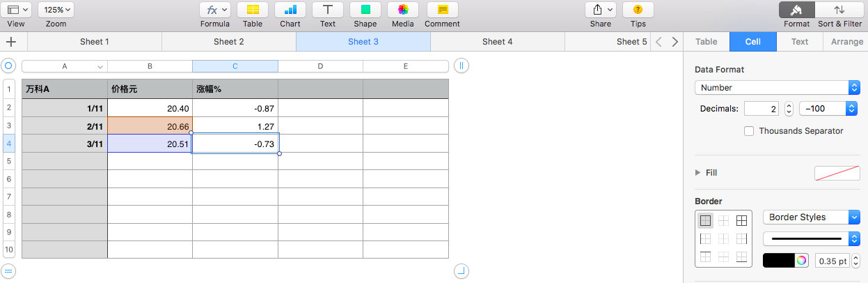Insert a Table from the toolbar
Screen dimensions: 868x283
[253, 10]
